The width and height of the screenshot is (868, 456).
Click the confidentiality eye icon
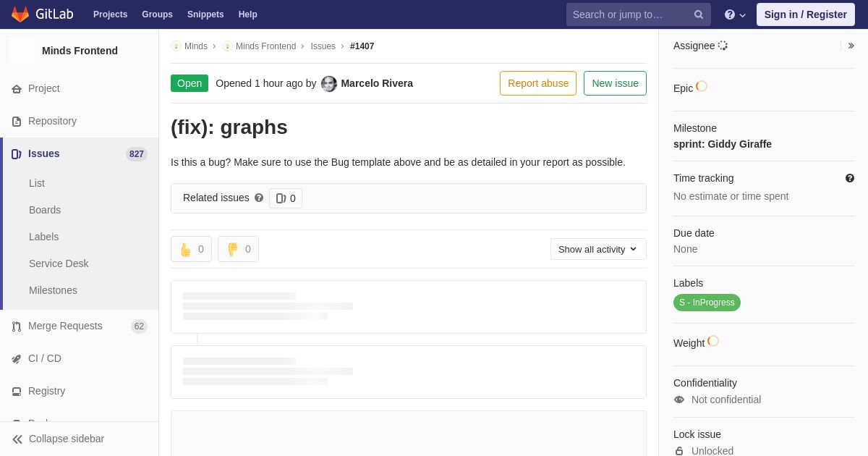pos(679,400)
